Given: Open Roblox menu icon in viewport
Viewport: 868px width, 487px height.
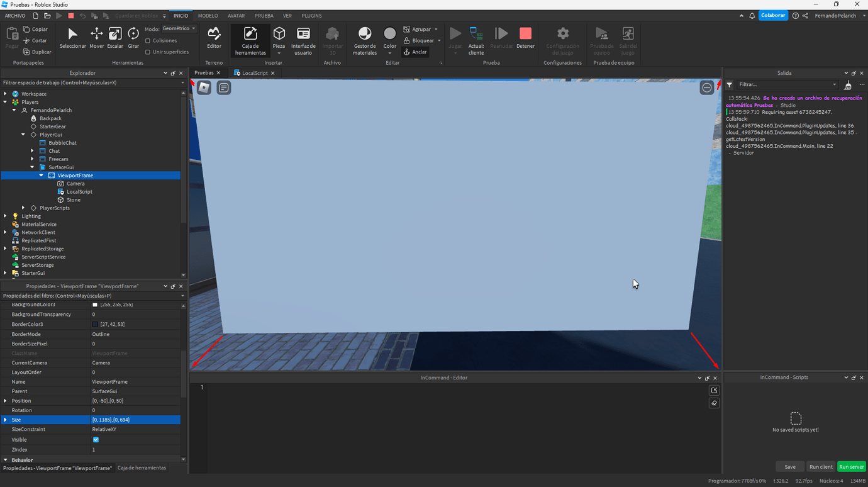Looking at the screenshot, I should click(204, 88).
